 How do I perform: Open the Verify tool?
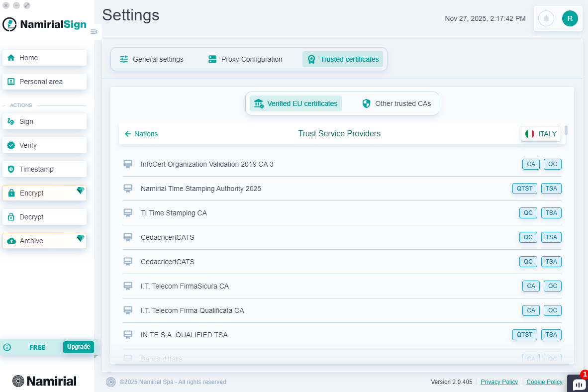(x=44, y=145)
